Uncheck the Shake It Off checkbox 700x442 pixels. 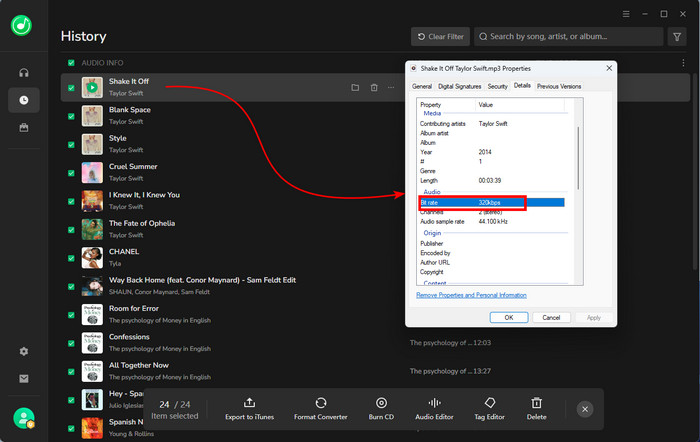[x=71, y=88]
